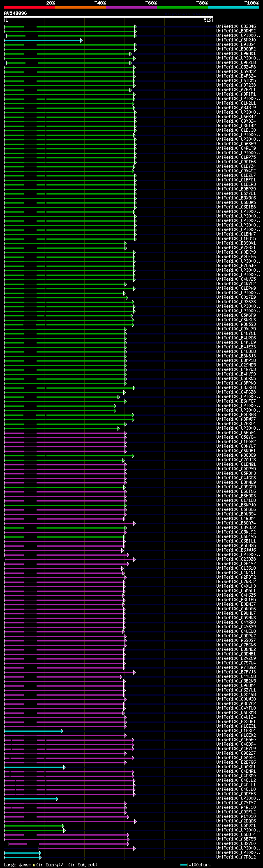Screen dimensions: 263x868
Task: Select hit label UniRef100_B3S0V1
Action: (236, 243)
